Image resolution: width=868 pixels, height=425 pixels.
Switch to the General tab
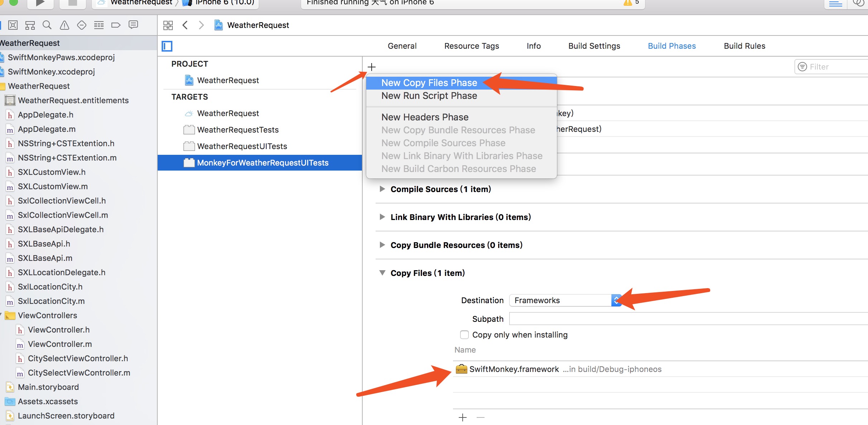402,46
